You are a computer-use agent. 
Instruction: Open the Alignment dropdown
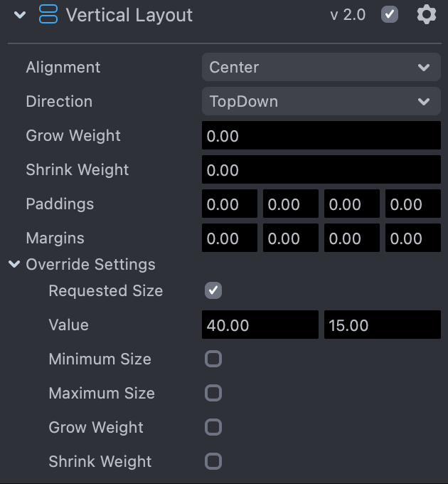click(x=321, y=68)
